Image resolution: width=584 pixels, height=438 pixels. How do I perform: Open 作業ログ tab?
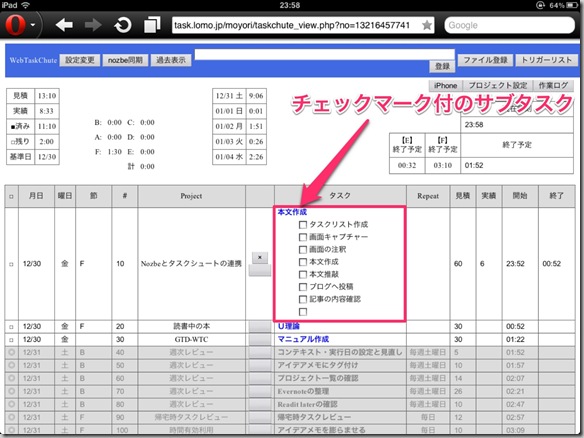[x=553, y=86]
